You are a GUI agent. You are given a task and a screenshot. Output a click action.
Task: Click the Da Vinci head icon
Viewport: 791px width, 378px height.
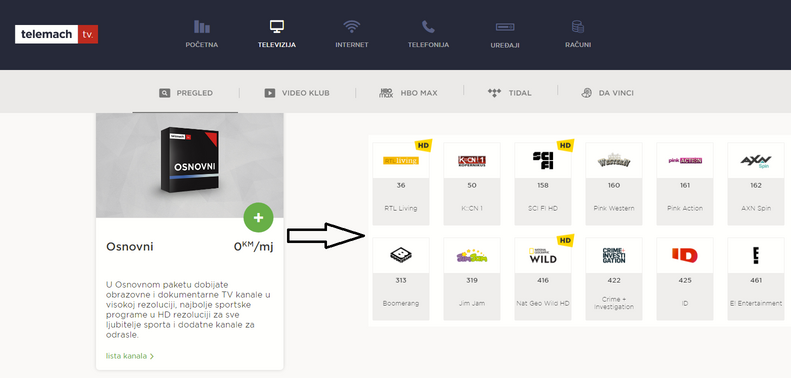(586, 93)
